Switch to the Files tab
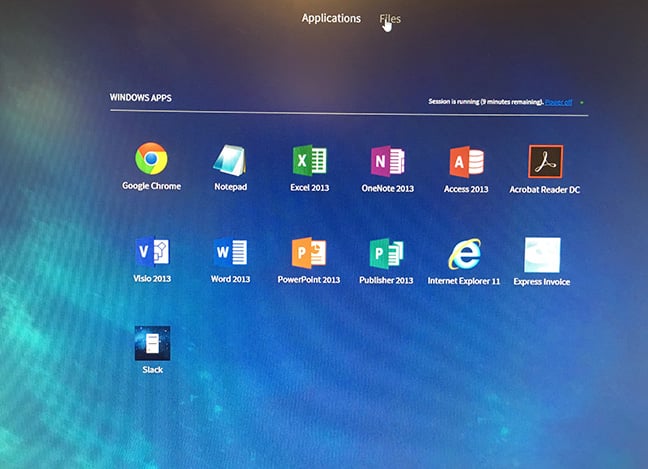The height and width of the screenshot is (469, 648). point(390,19)
